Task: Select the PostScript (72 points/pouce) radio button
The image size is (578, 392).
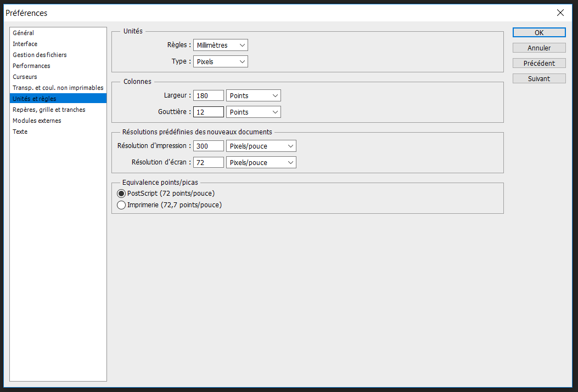Action: pos(121,194)
